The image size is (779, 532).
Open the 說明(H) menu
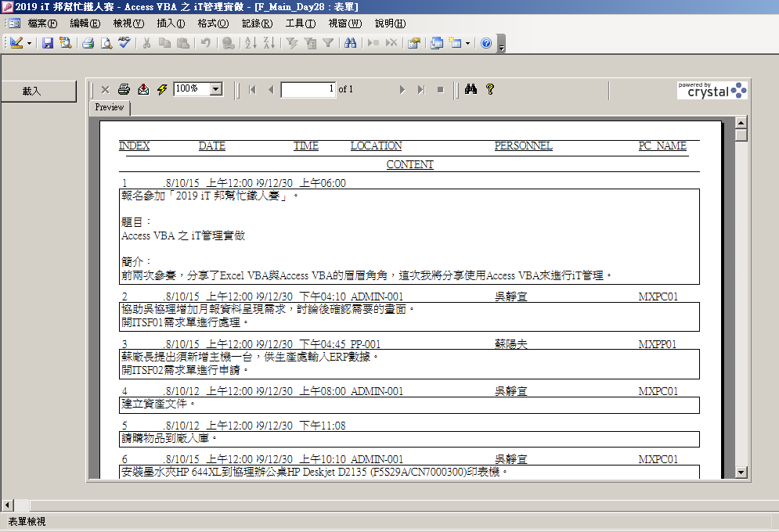point(390,23)
